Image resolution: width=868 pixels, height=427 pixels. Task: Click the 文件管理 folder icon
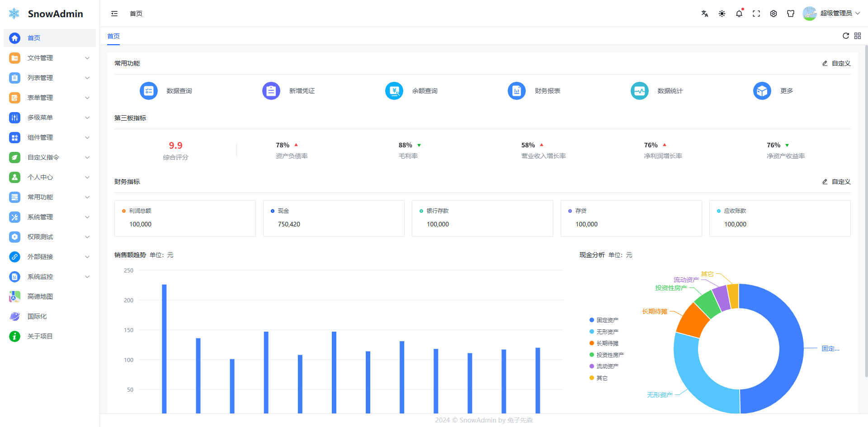(15, 58)
